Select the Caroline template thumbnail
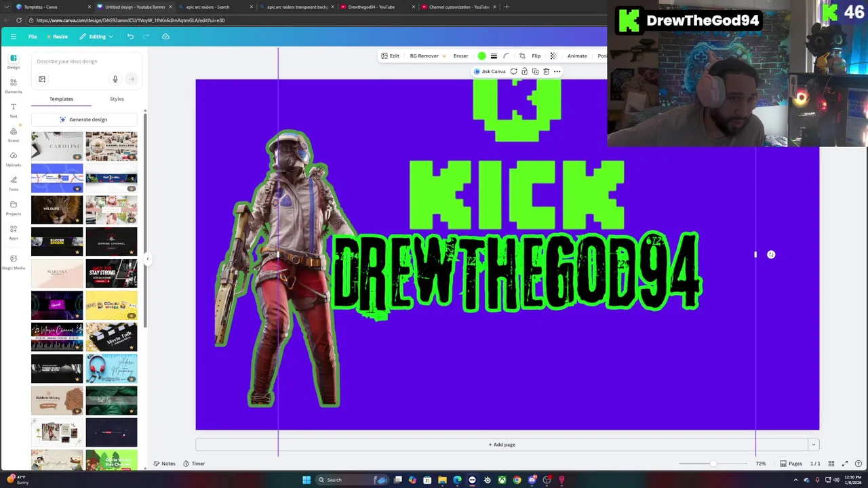 coord(57,146)
